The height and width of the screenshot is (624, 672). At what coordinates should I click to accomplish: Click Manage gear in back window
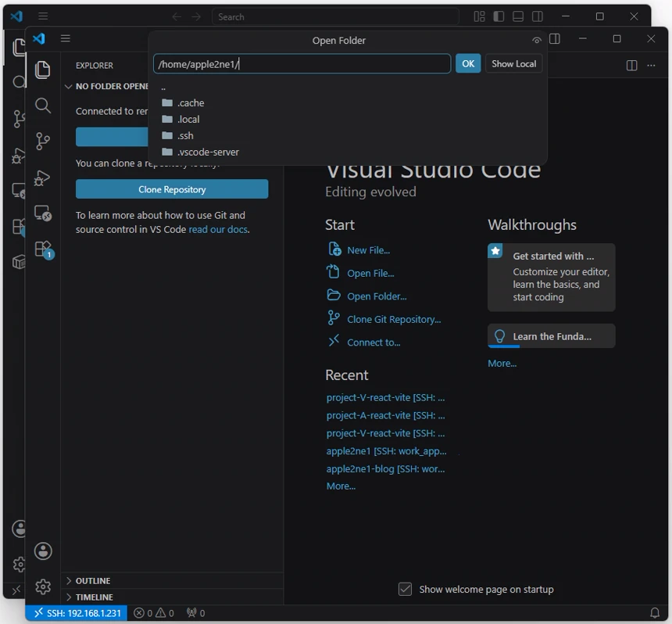19,565
